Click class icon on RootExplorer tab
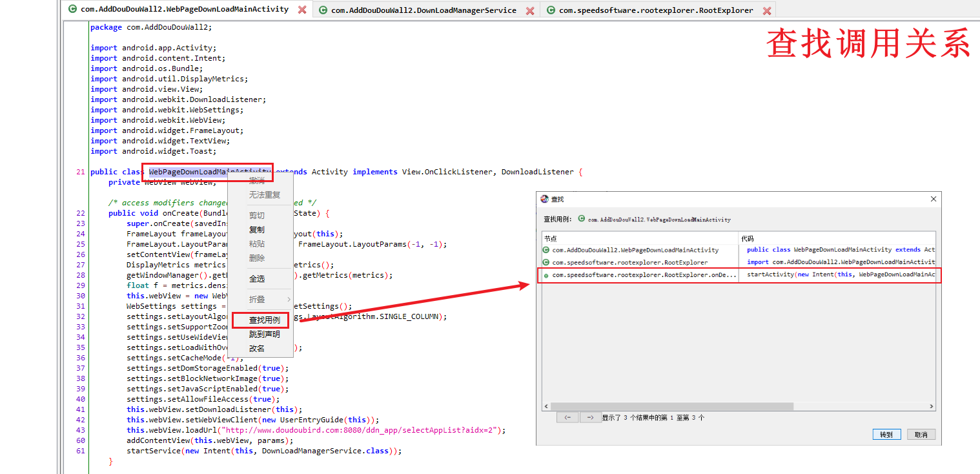 pyautogui.click(x=551, y=10)
